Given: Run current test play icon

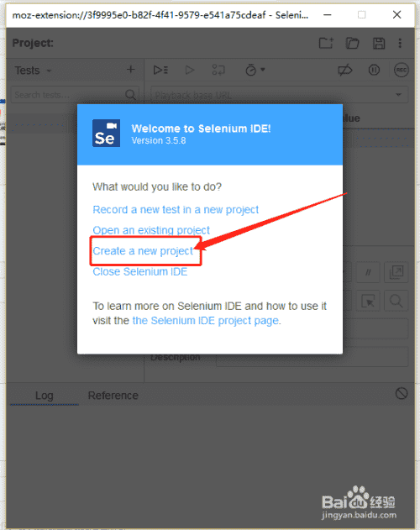Looking at the screenshot, I should (190, 70).
